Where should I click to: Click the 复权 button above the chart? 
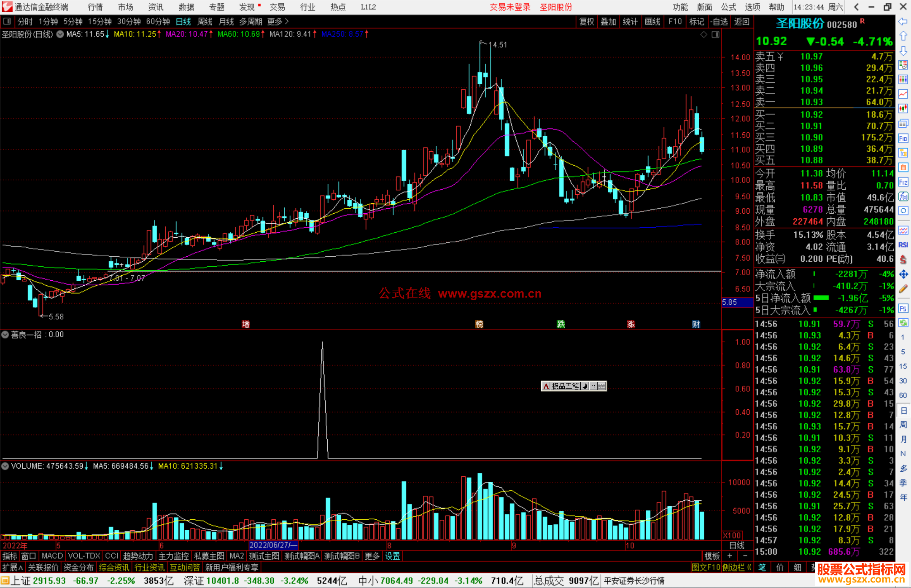point(587,21)
